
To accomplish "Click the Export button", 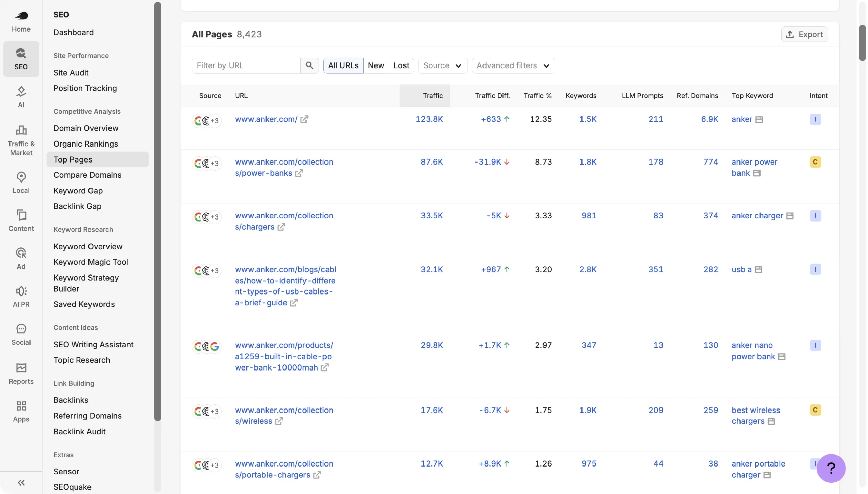I will pos(804,34).
